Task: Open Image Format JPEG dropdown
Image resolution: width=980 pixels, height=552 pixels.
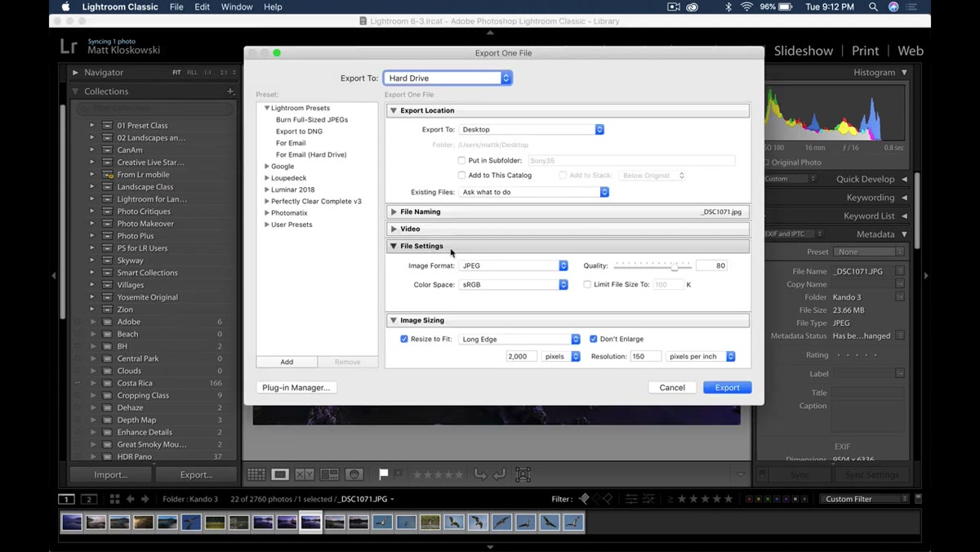Action: [514, 266]
